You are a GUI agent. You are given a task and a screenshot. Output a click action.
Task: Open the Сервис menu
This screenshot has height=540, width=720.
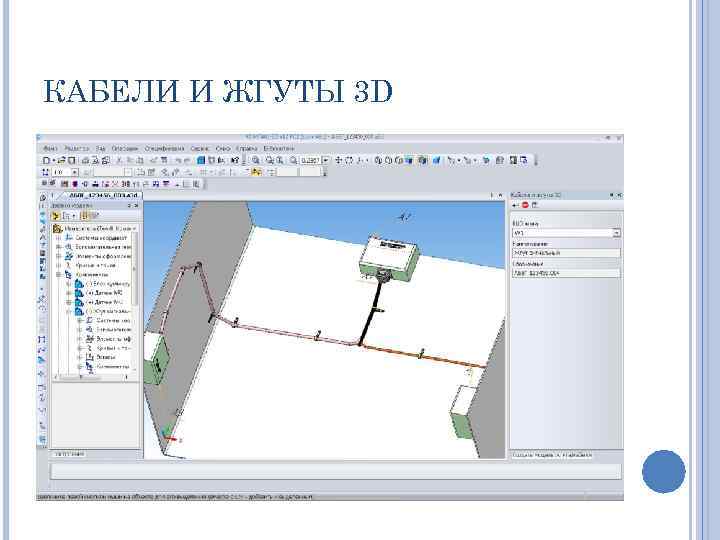click(200, 149)
